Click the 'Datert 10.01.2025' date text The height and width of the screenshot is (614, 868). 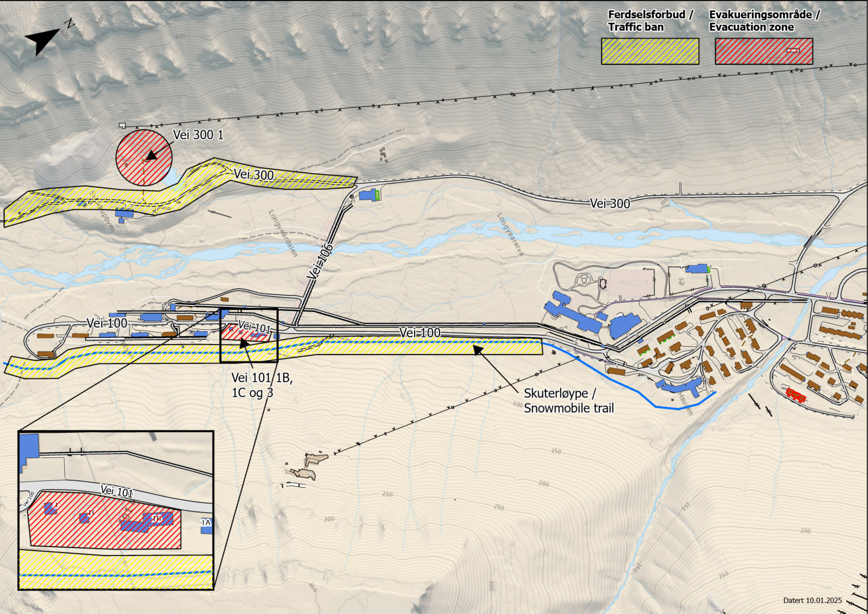pyautogui.click(x=812, y=600)
